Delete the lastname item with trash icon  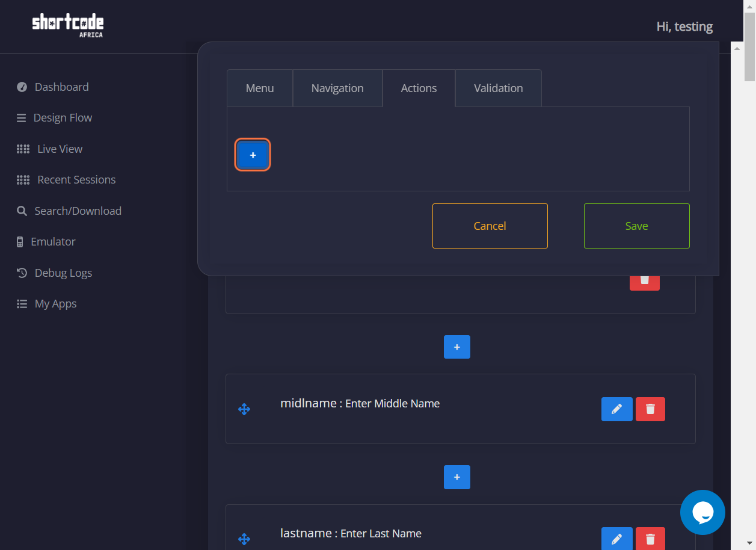coord(650,539)
